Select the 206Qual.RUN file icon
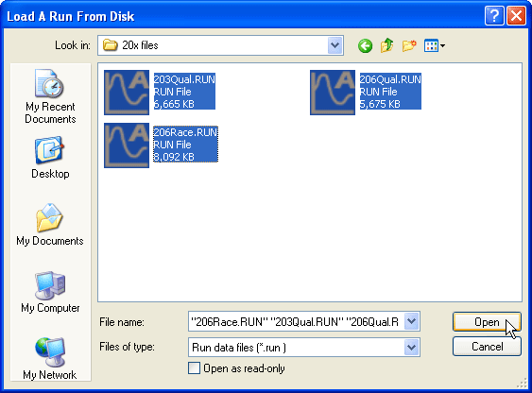The image size is (532, 393). tap(333, 93)
